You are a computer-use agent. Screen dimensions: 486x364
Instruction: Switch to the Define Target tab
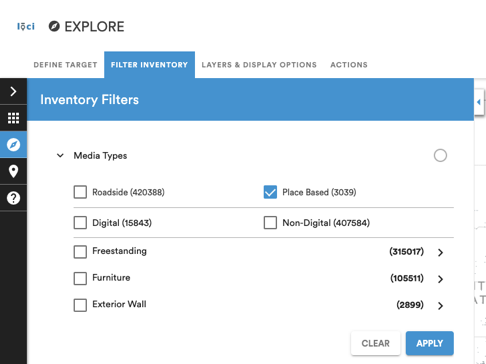[65, 65]
